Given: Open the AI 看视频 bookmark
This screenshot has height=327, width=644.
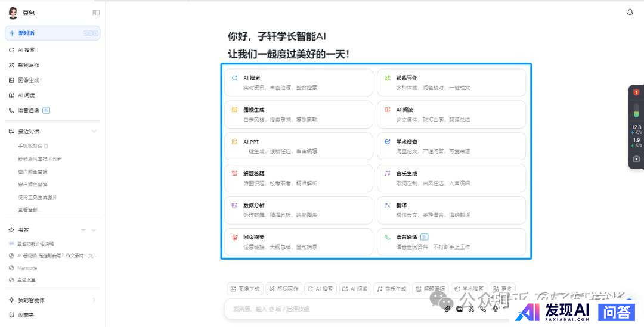Looking at the screenshot, I should 52,256.
